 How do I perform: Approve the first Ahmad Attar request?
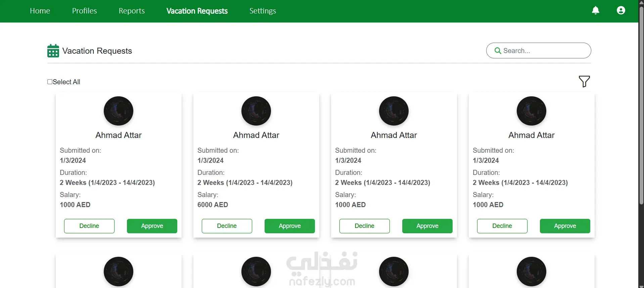[x=152, y=226]
